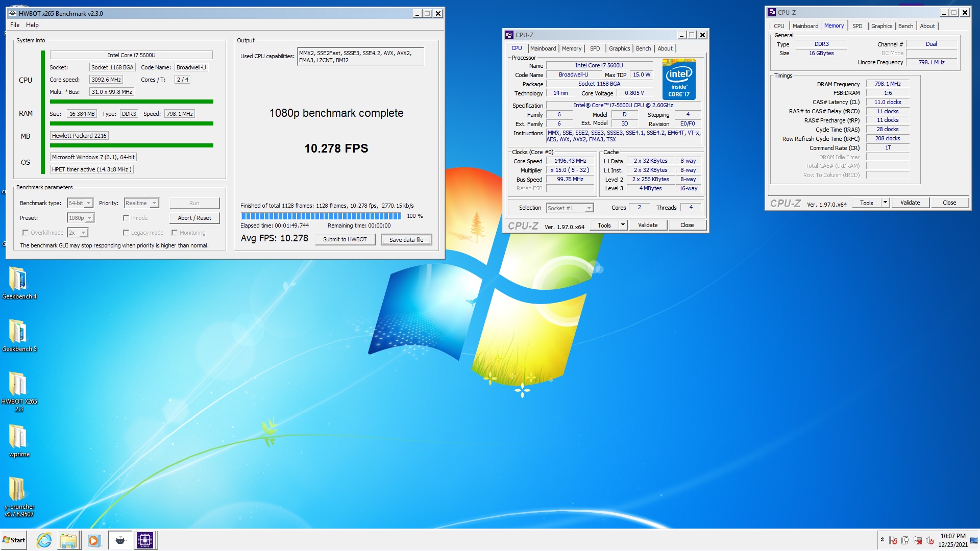Open the File menu in HWBOT

pyautogui.click(x=15, y=25)
